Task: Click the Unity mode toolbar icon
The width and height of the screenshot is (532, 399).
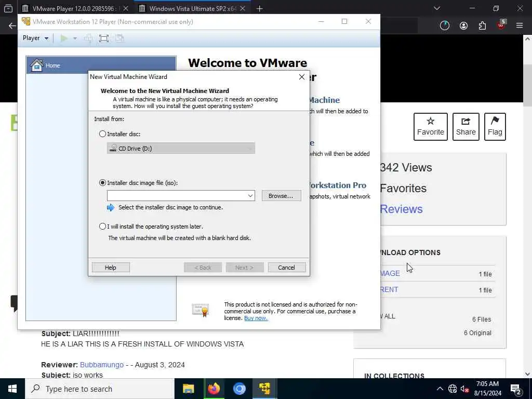Action: pos(119,38)
